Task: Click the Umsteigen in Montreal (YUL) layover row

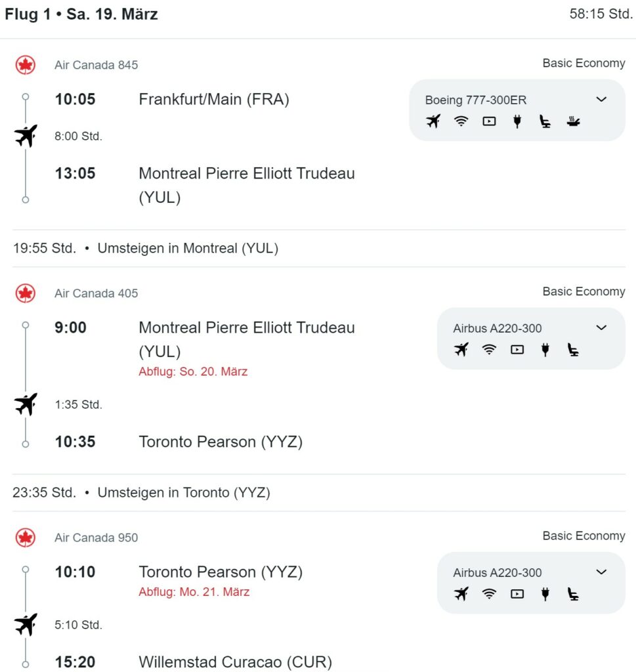Action: pos(319,248)
